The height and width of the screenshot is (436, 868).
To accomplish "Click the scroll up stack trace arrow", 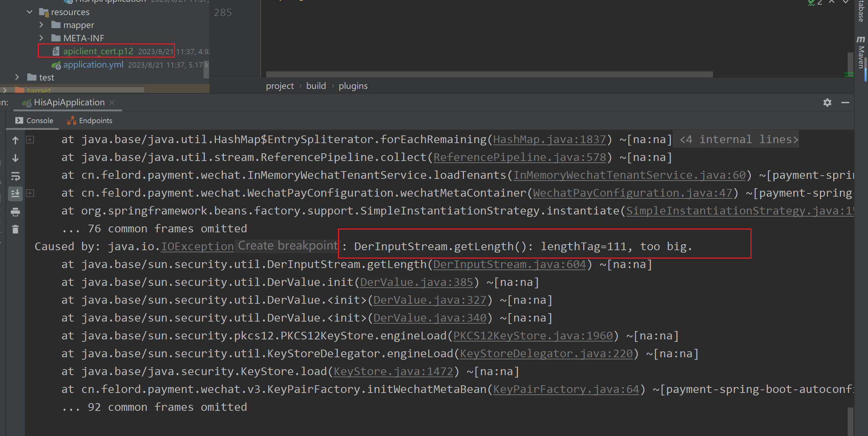I will (x=15, y=140).
